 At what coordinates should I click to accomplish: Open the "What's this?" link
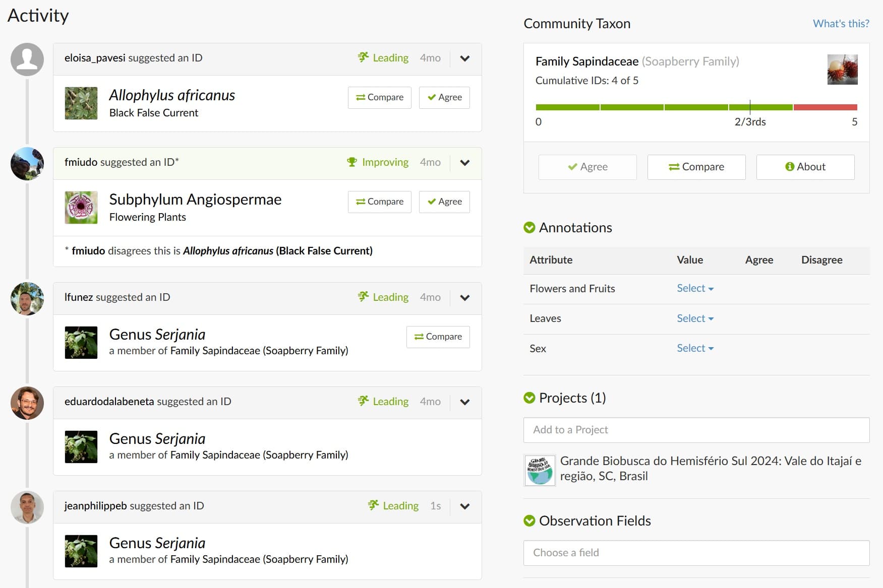click(841, 24)
